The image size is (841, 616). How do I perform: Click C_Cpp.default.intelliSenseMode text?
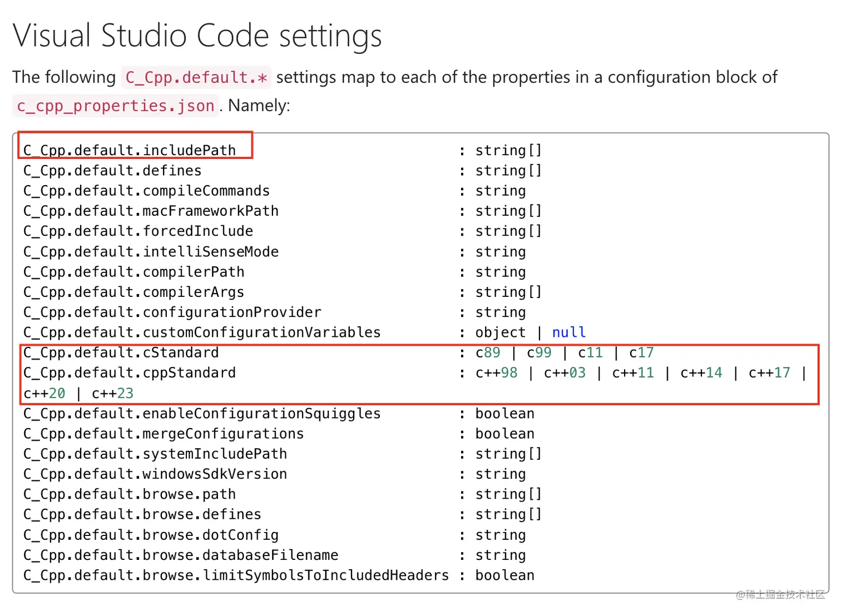tap(151, 252)
